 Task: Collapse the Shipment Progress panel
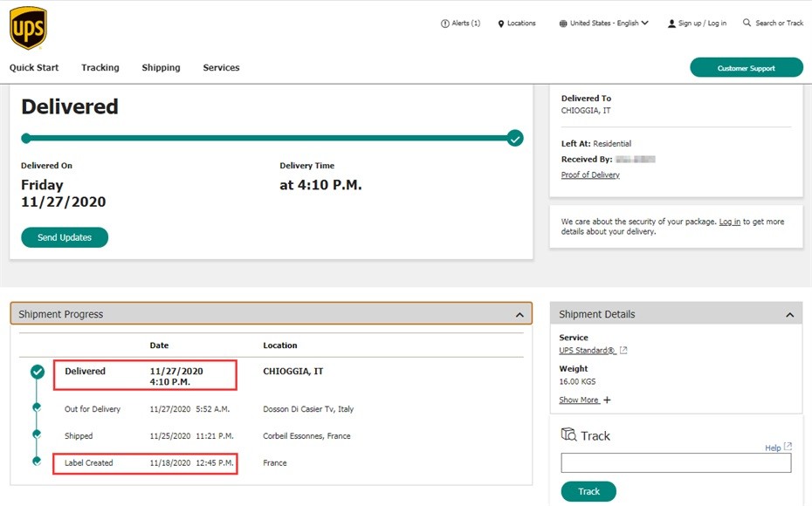tap(520, 315)
